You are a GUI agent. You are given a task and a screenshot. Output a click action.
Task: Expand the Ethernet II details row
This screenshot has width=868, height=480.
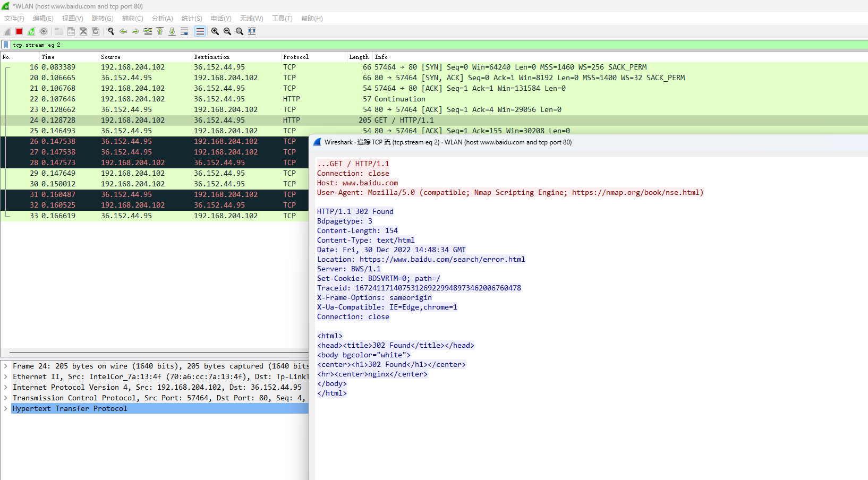coord(6,376)
